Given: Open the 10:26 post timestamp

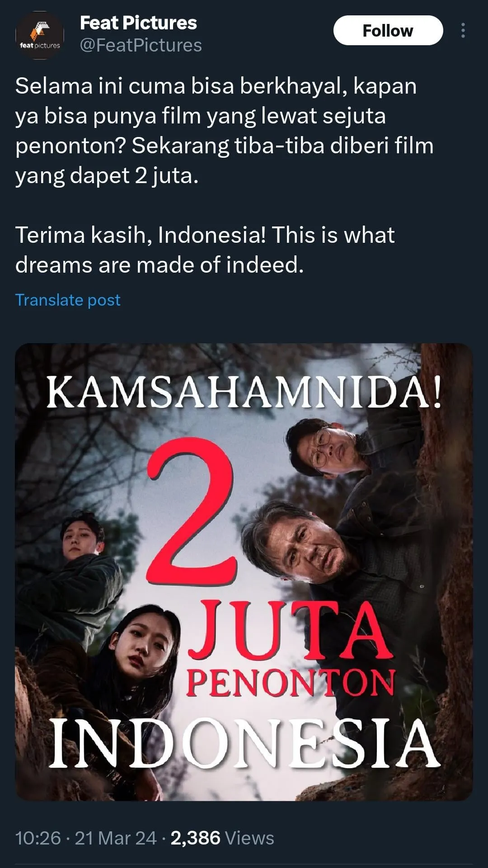Looking at the screenshot, I should [x=38, y=838].
